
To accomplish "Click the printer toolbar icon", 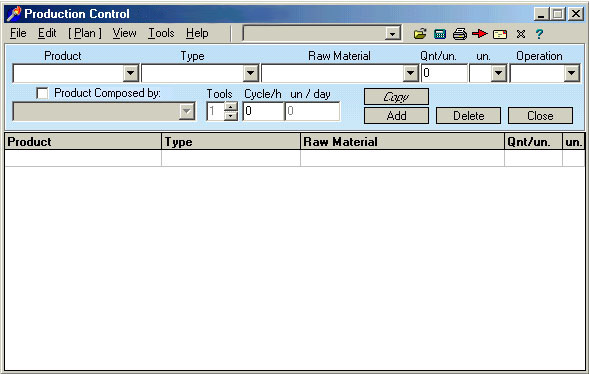I will tap(460, 34).
